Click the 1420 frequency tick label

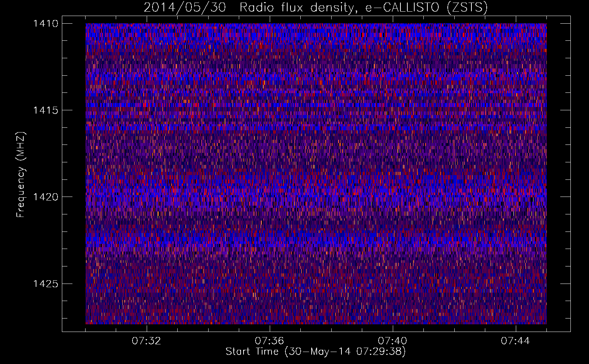click(46, 197)
